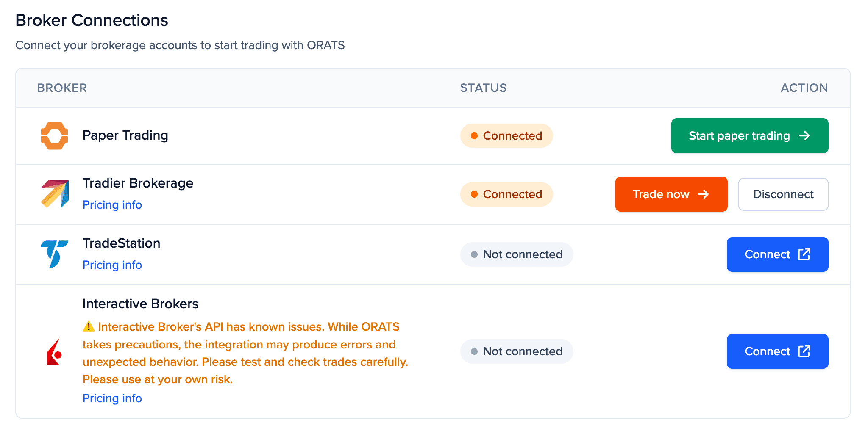Click the TradeStation blue logo icon

tap(54, 254)
